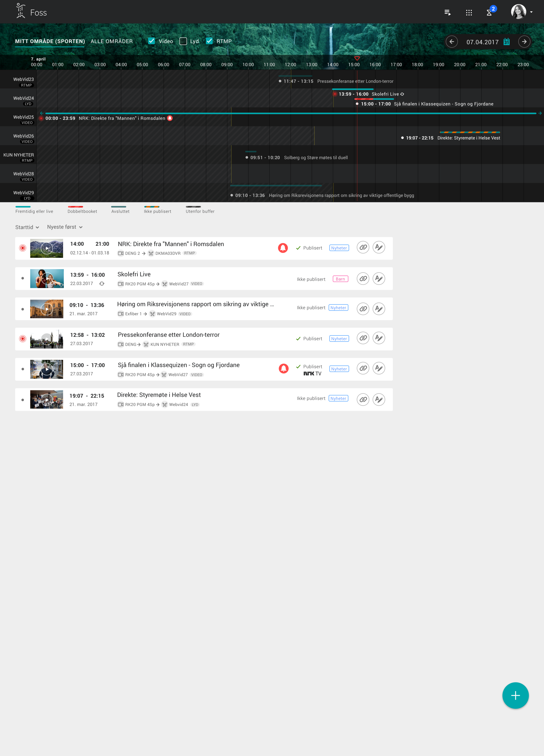Select the Mitt område (Sporten) tab

pyautogui.click(x=50, y=41)
